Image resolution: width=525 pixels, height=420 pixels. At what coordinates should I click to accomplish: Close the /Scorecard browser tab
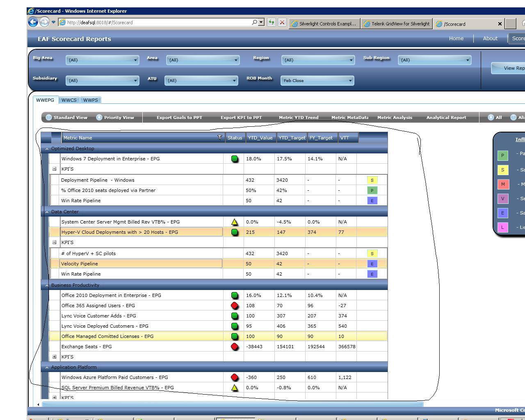tap(500, 24)
